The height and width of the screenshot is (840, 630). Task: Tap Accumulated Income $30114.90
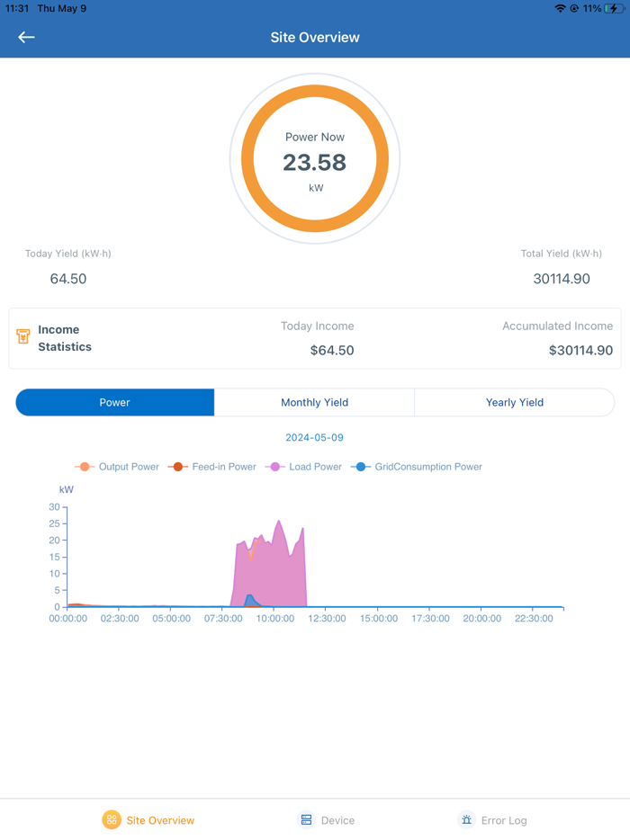point(580,351)
